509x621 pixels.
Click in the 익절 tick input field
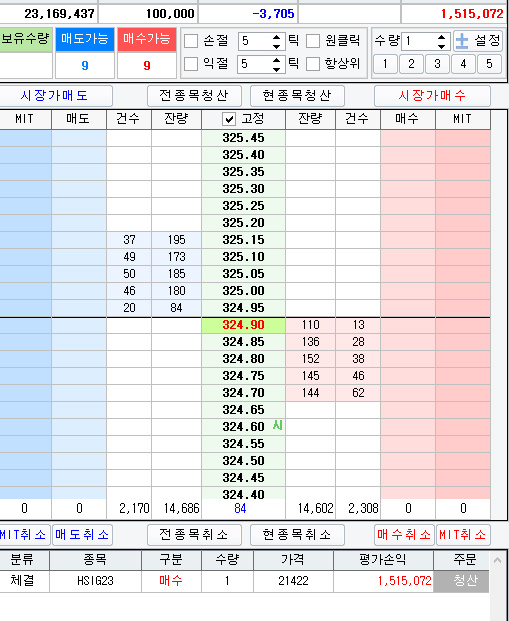tap(255, 64)
